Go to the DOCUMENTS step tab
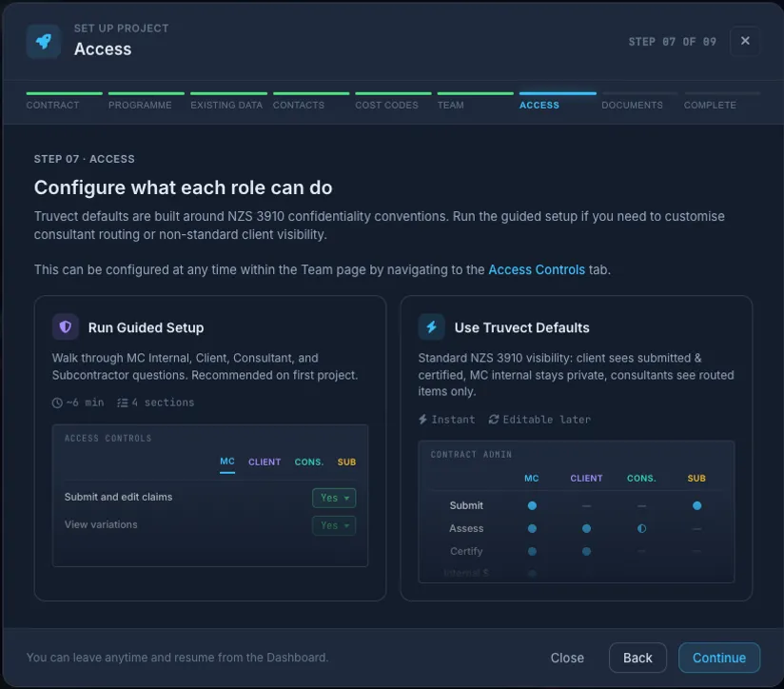Image resolution: width=784 pixels, height=689 pixels. (x=632, y=105)
